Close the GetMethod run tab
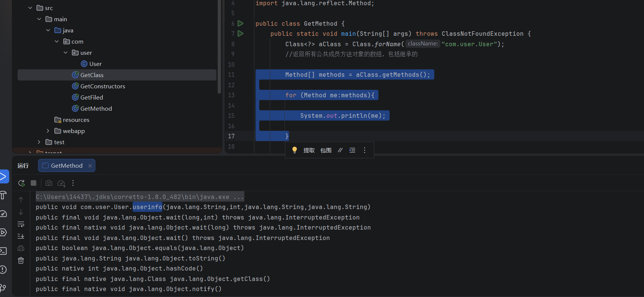 point(90,166)
